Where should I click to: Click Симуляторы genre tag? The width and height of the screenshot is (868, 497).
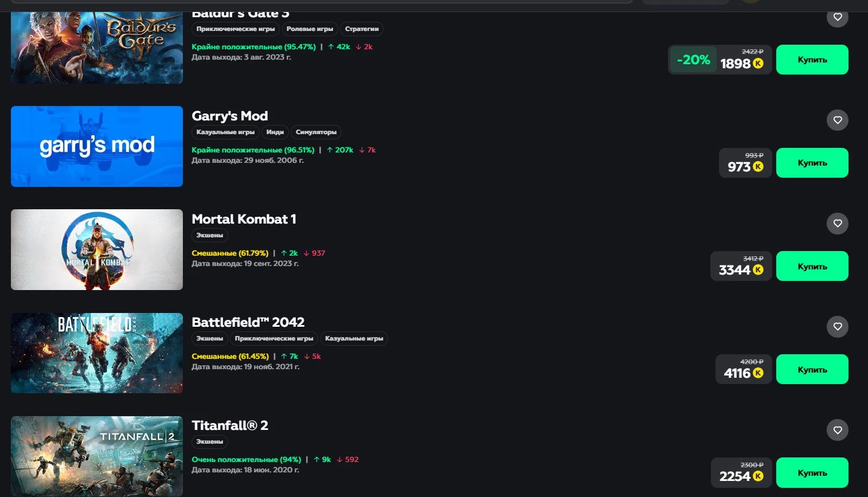pyautogui.click(x=316, y=132)
